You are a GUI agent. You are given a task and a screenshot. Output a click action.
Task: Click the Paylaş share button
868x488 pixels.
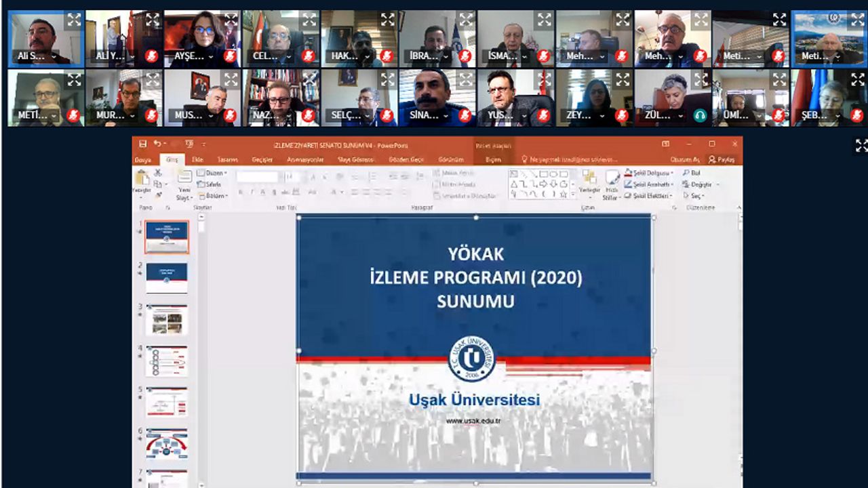(722, 160)
